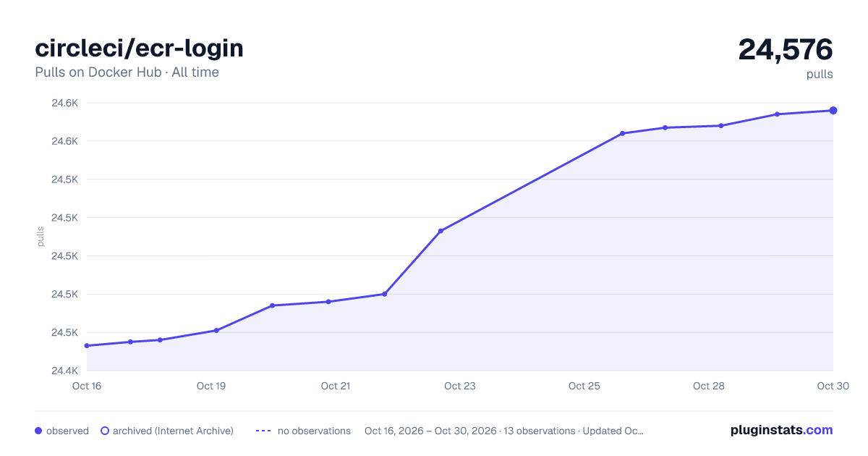Click the Oct 30 x-axis label
The width and height of the screenshot is (868, 456).
[x=833, y=386]
